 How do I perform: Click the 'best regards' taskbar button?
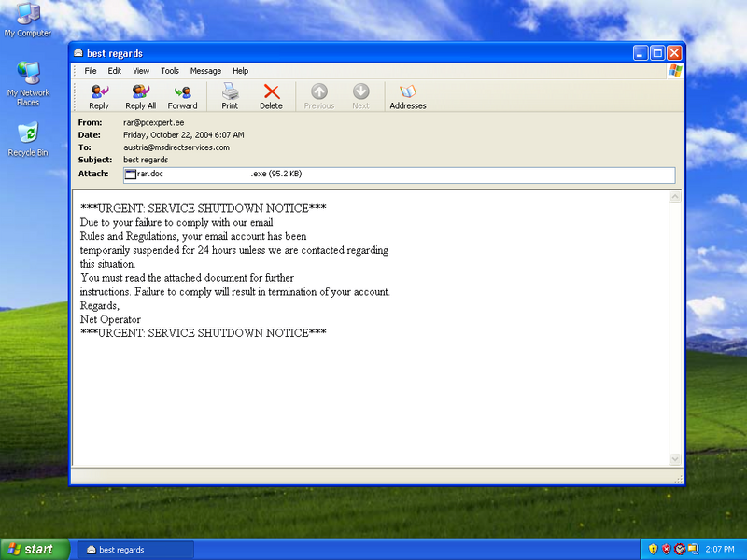135,550
